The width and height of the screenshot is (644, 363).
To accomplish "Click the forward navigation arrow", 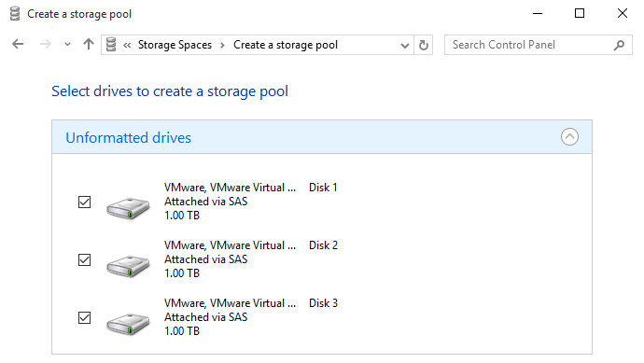I will coord(45,45).
